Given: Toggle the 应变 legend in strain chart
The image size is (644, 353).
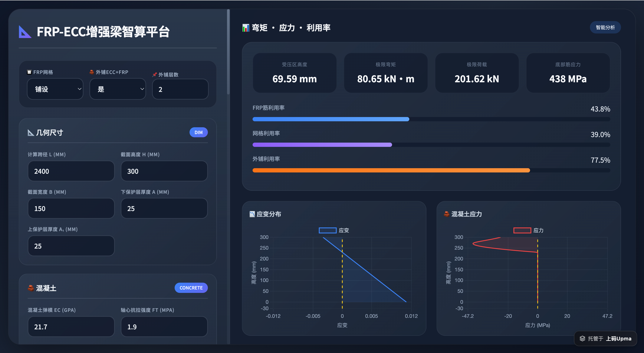Looking at the screenshot, I should coord(328,230).
